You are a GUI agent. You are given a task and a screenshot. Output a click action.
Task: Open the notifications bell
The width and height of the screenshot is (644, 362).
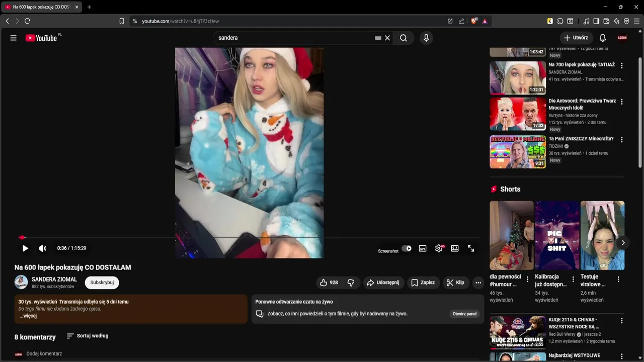(603, 38)
